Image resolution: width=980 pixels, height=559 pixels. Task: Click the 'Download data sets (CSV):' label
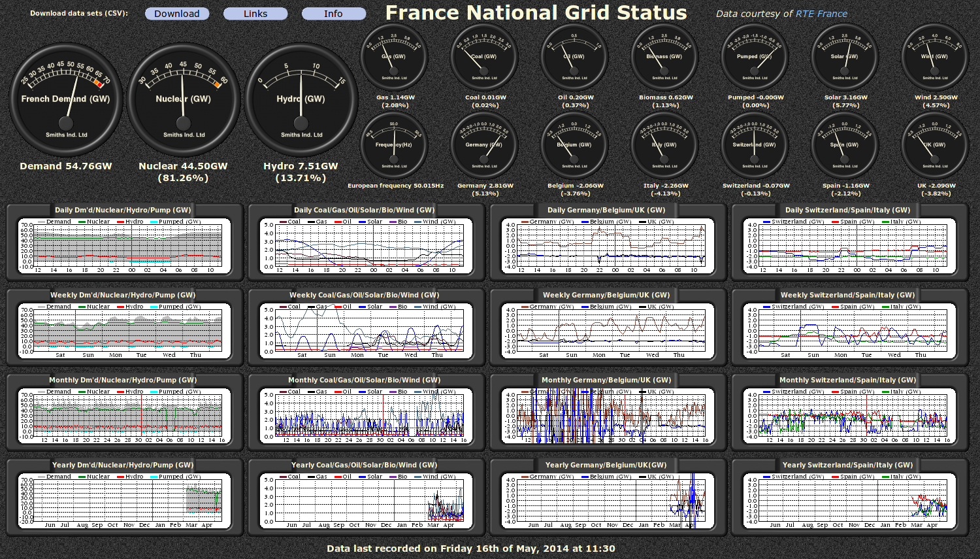click(x=79, y=13)
